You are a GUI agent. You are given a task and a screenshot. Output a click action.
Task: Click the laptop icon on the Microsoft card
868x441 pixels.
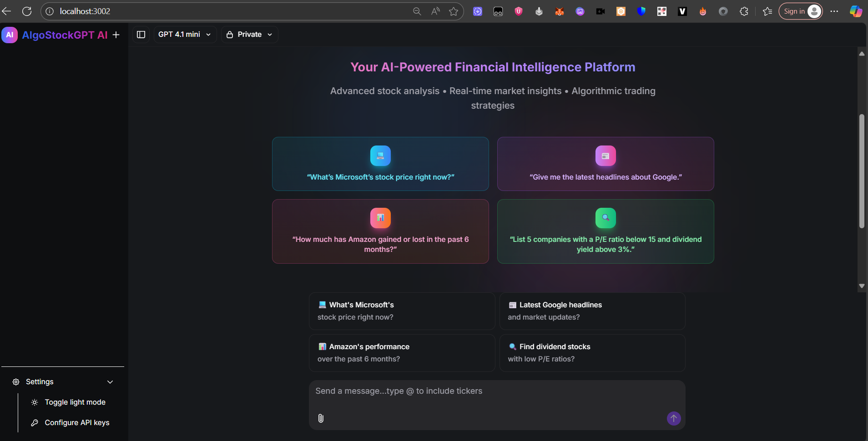(x=380, y=156)
